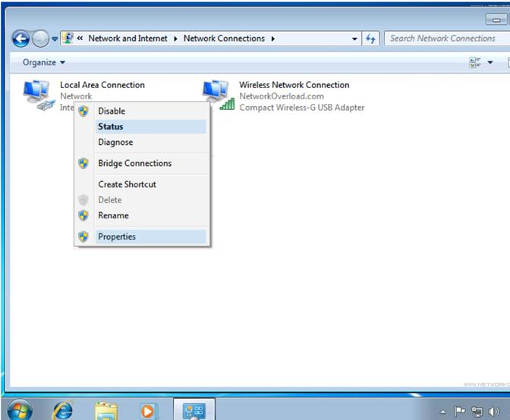Image resolution: width=510 pixels, height=420 pixels.
Task: Click Compact Wireless-G USB Adapter text
Action: [x=302, y=107]
